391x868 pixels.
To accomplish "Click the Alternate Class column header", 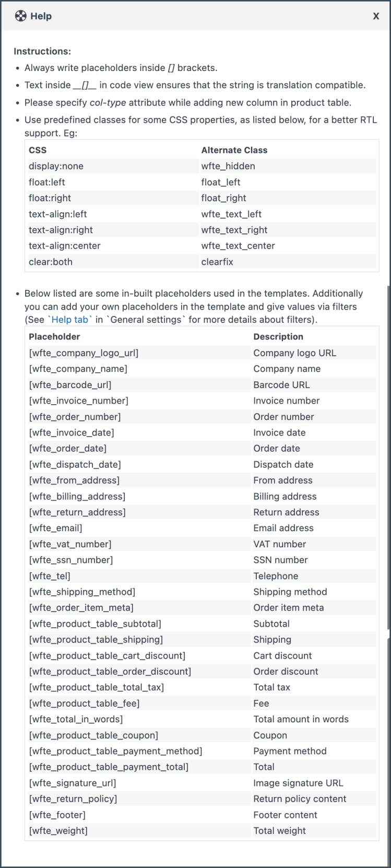I will 234,150.
